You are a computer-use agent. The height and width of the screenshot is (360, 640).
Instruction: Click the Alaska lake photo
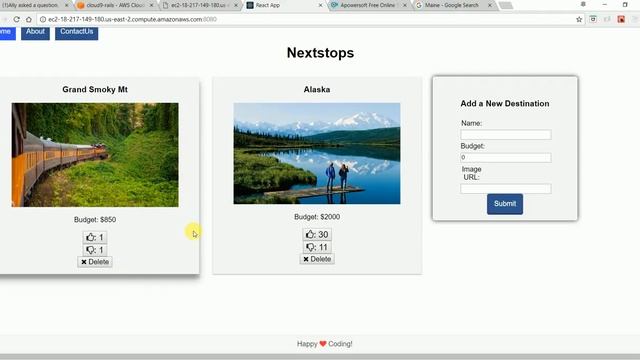tap(317, 153)
